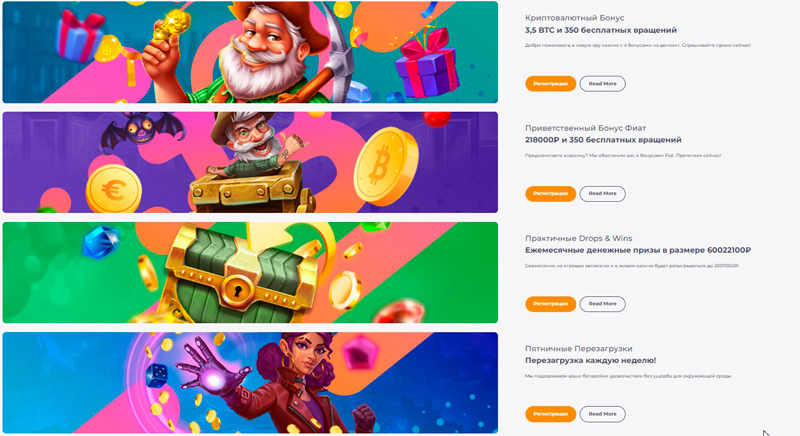
Task: Click the Euro coin in fiat banner
Action: (113, 189)
